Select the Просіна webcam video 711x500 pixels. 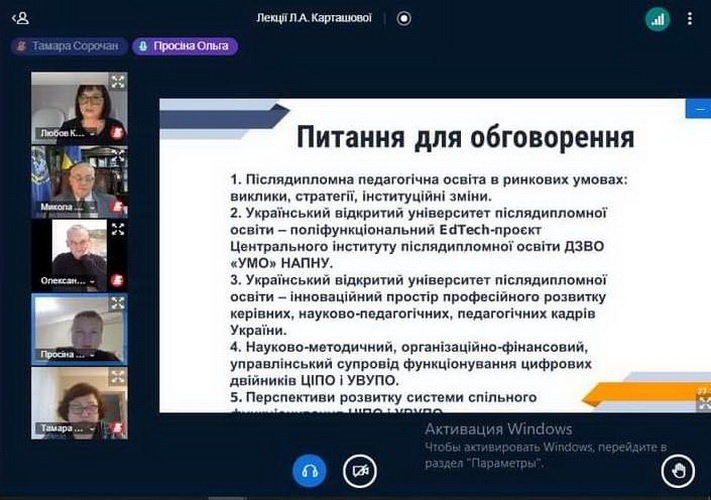click(x=79, y=329)
